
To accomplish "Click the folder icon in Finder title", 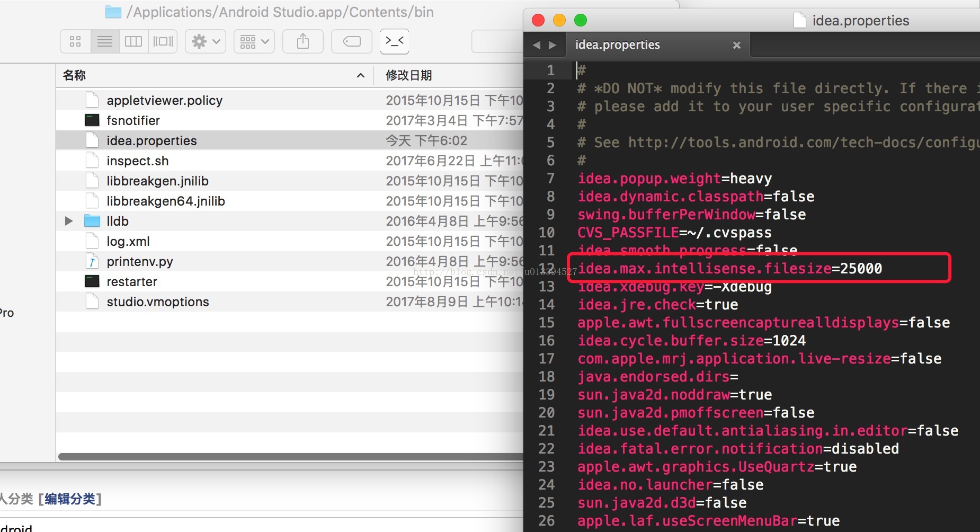I will (113, 12).
